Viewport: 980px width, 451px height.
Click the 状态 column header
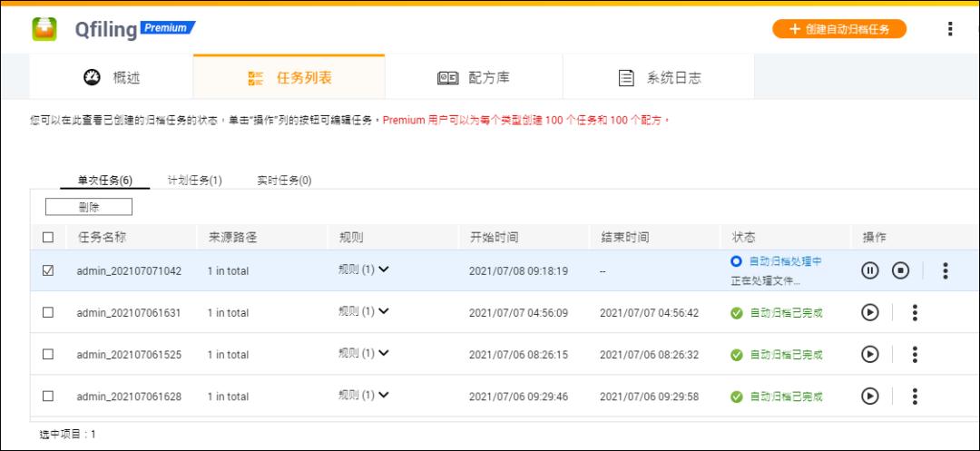pyautogui.click(x=744, y=238)
